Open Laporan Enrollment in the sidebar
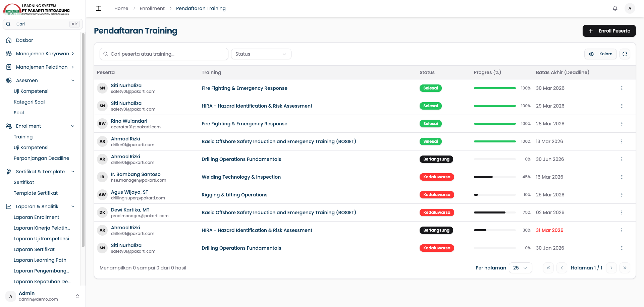This screenshot has height=307, width=644. 36,217
